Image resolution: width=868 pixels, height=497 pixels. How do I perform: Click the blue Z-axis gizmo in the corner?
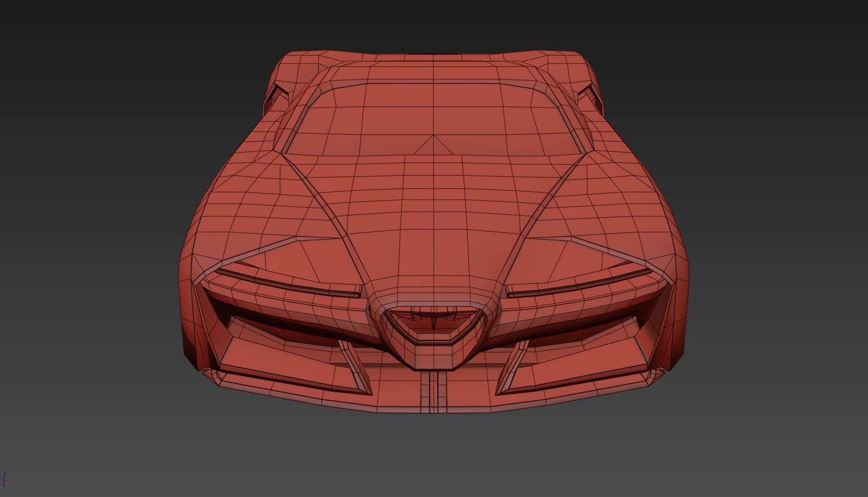point(4,479)
